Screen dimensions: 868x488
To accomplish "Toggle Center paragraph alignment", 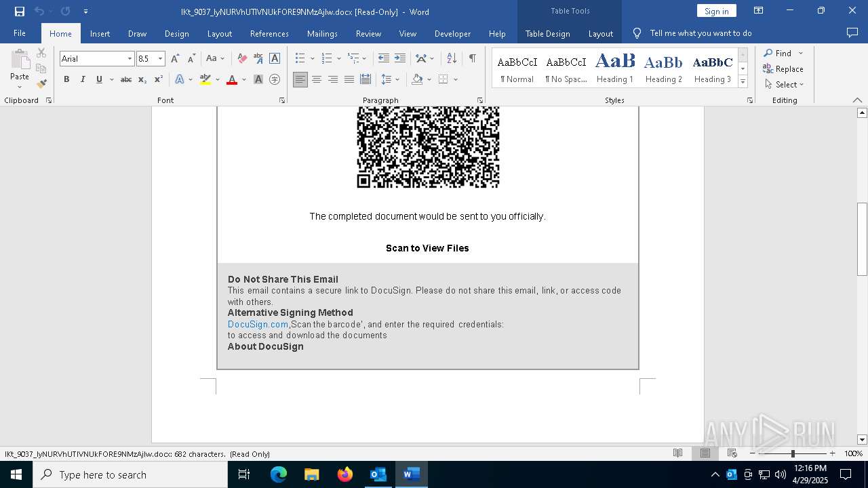I will pyautogui.click(x=317, y=80).
